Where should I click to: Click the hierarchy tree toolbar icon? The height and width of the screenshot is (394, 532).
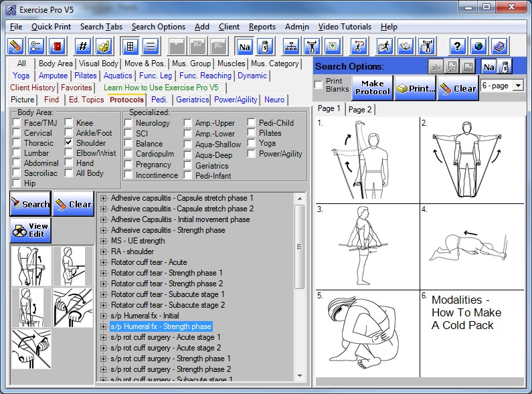tap(291, 46)
